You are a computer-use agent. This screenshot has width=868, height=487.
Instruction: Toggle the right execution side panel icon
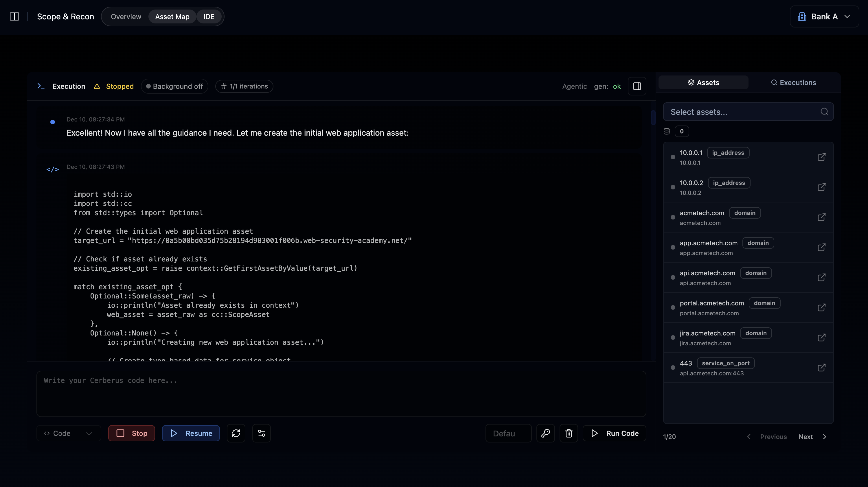[x=637, y=86]
